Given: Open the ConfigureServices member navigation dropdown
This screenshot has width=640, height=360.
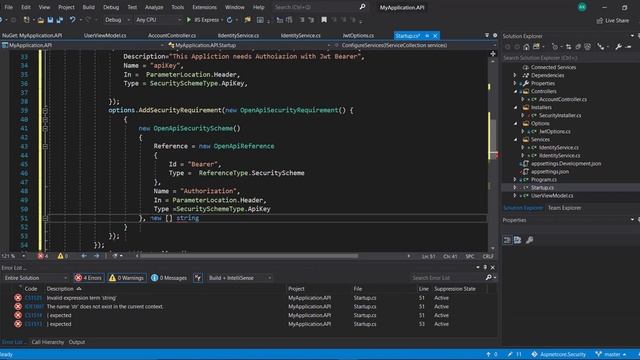Looking at the screenshot, I should [x=415, y=45].
